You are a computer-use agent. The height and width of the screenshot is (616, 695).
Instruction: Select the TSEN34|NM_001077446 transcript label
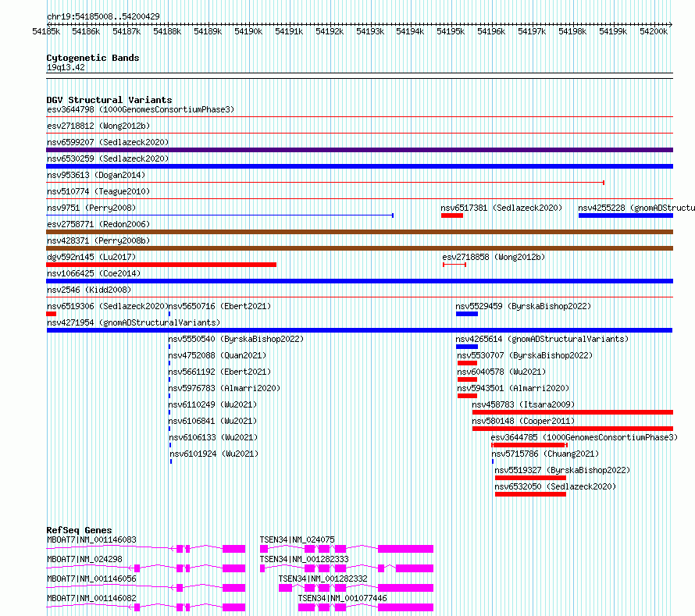[x=343, y=598]
